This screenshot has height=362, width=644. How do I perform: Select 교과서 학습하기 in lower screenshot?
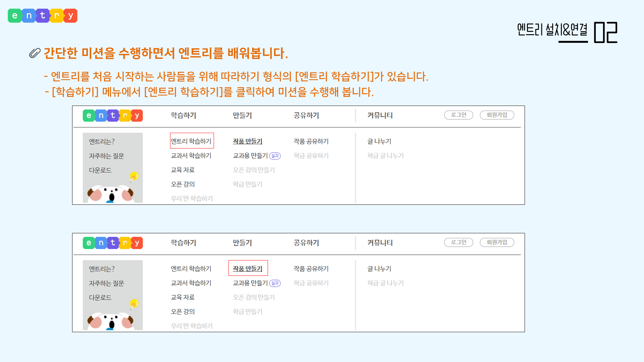(x=191, y=283)
